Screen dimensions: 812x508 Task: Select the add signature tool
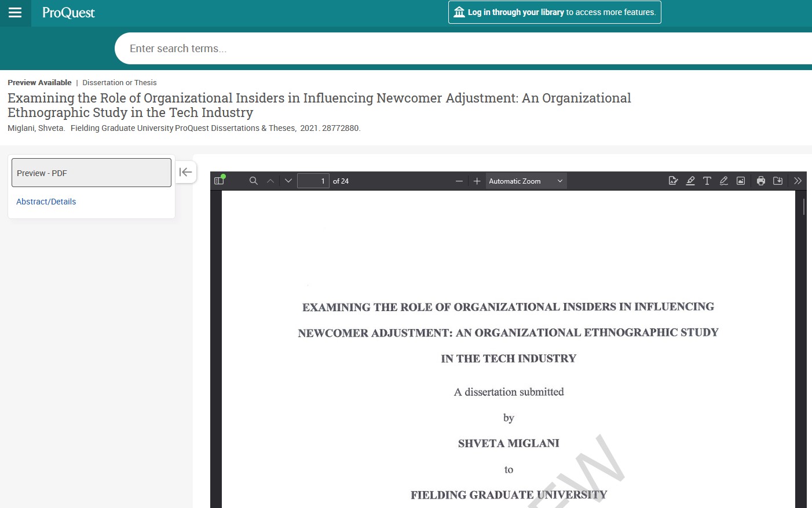(673, 181)
